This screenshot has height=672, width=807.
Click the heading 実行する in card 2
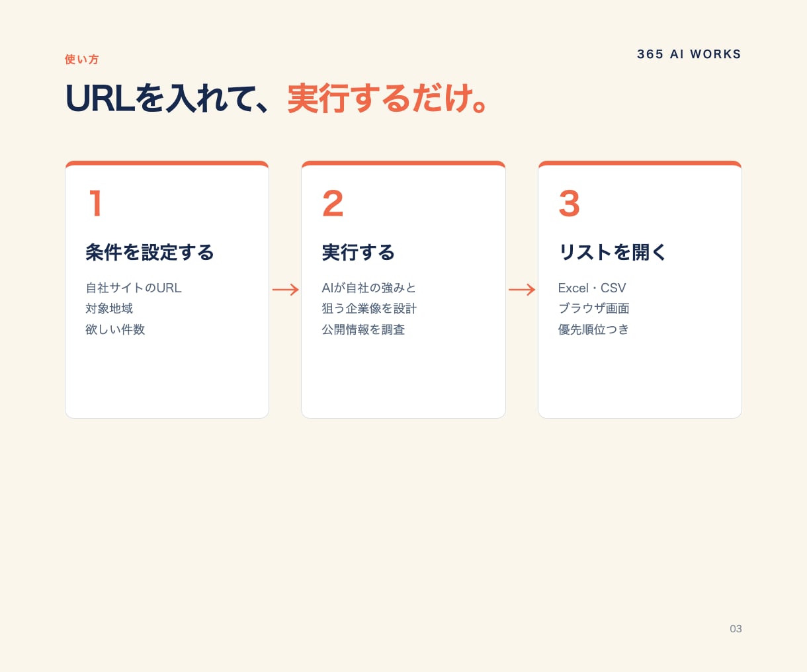coord(358,253)
